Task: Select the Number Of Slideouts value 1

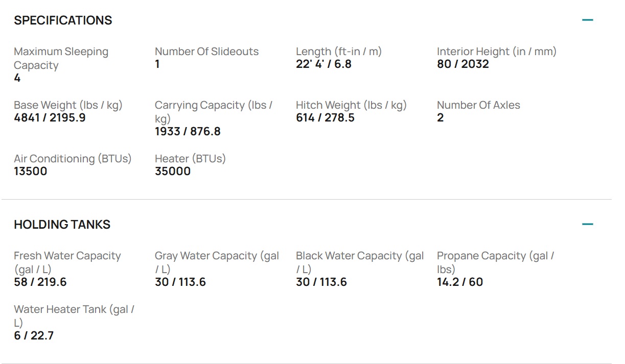Action: 157,64
